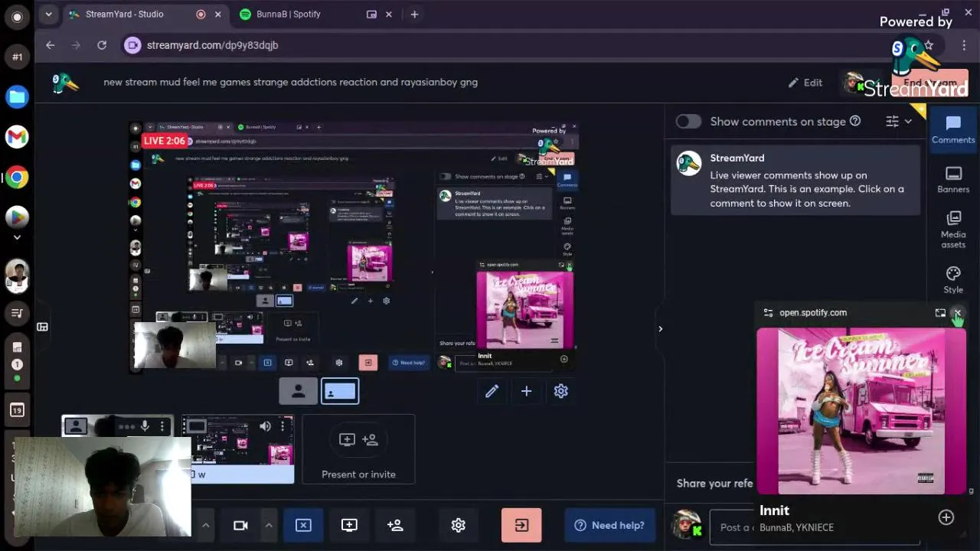Toggle the camera in bottom toolbar

pos(240,525)
